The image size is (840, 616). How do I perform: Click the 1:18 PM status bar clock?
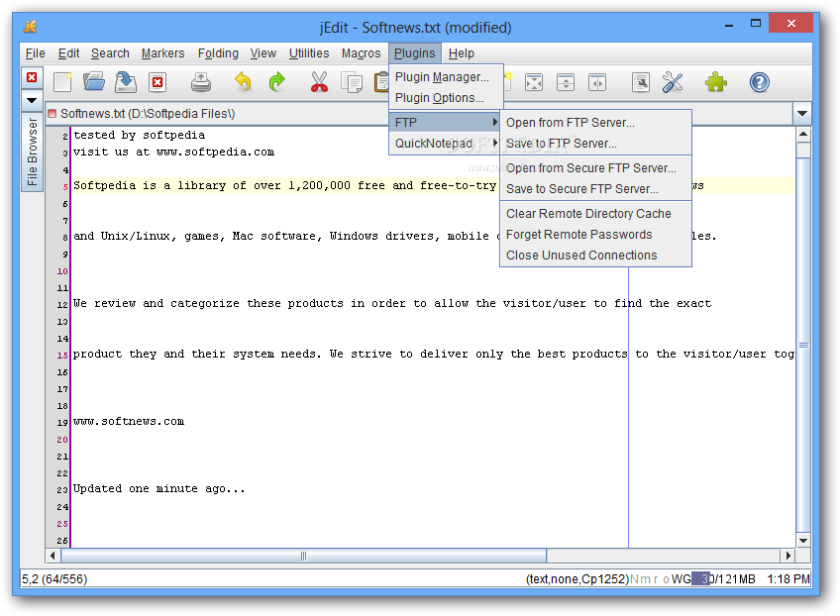pos(788,579)
